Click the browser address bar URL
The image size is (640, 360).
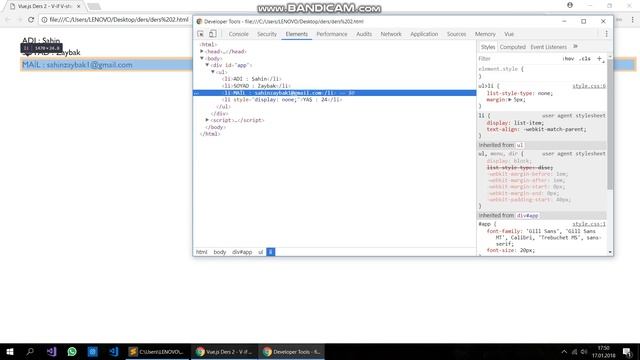pos(119,20)
